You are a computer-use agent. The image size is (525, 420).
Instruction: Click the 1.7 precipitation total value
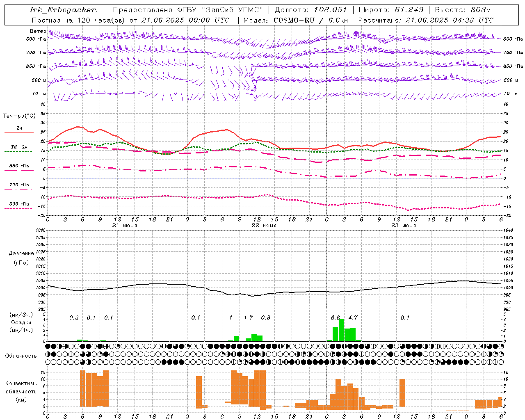[x=248, y=317]
